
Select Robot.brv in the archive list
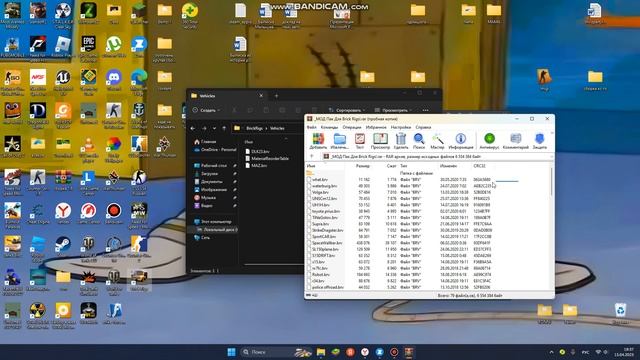click(320, 275)
